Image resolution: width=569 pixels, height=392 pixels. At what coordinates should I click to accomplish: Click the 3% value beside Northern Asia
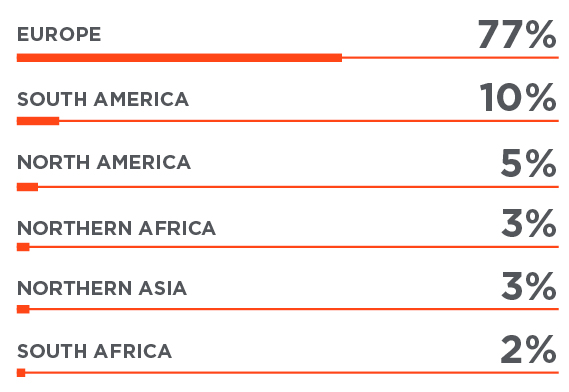(x=529, y=286)
